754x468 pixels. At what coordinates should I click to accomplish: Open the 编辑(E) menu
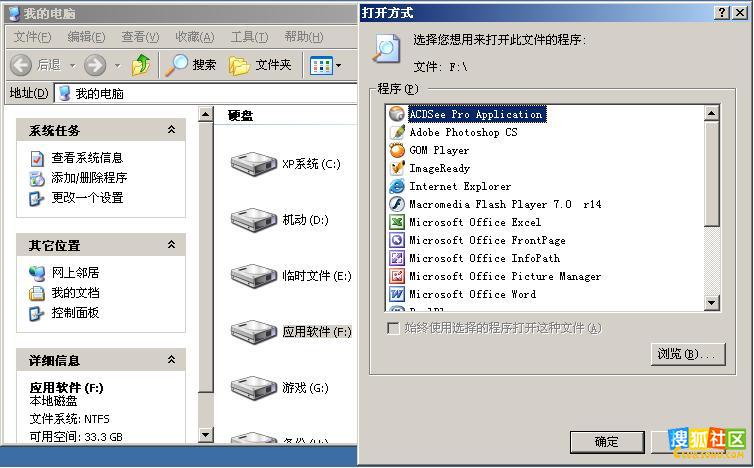(86, 37)
